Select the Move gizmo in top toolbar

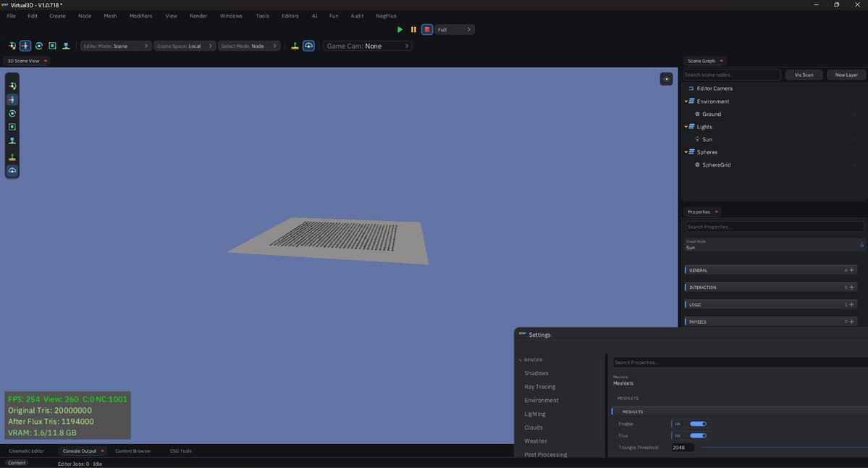pos(25,46)
